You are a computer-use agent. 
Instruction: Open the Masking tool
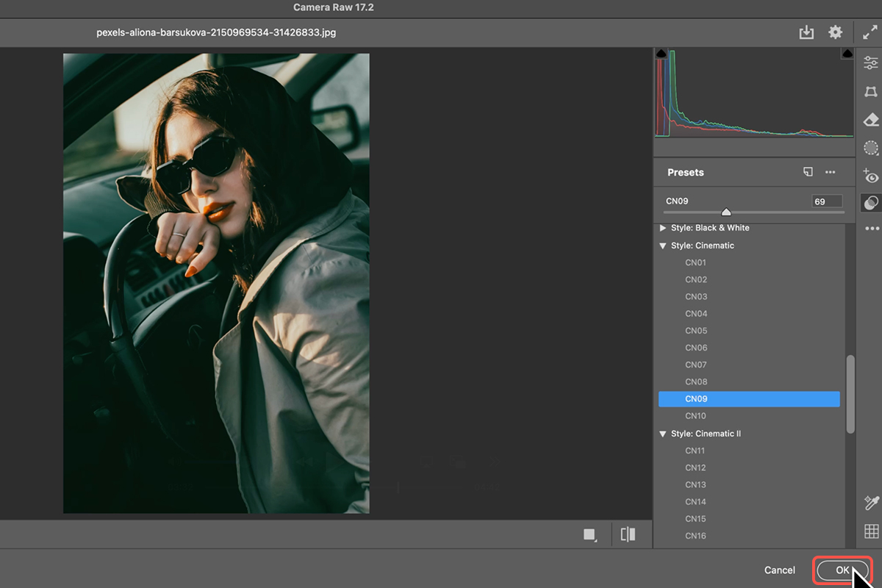[871, 148]
